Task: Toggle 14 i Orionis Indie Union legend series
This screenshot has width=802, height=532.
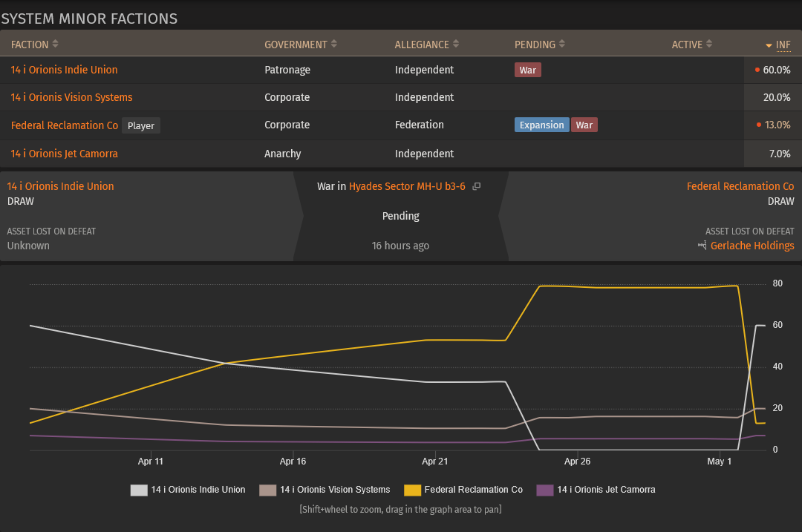Action: [139, 490]
